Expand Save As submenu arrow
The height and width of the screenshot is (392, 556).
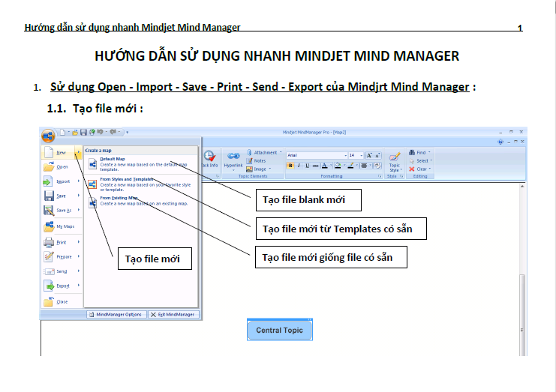point(78,210)
